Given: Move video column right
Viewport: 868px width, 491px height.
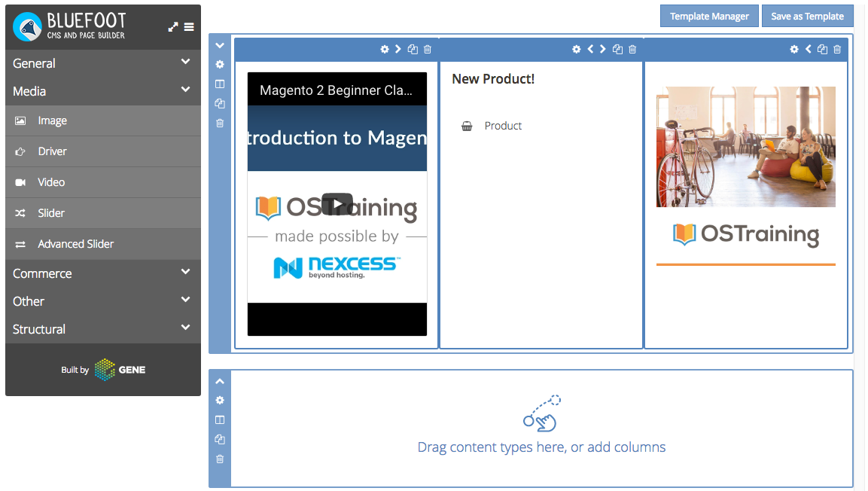Looking at the screenshot, I should [398, 49].
